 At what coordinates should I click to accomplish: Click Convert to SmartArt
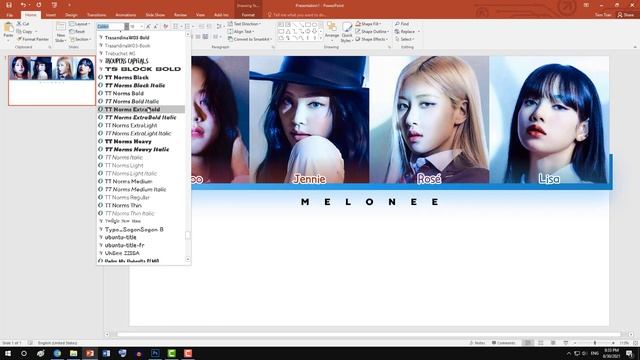point(249,39)
